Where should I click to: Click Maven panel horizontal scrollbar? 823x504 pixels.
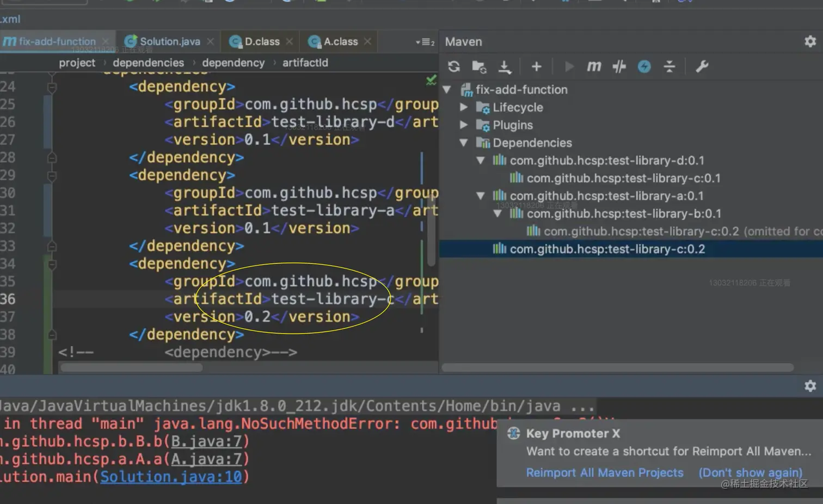pyautogui.click(x=617, y=367)
